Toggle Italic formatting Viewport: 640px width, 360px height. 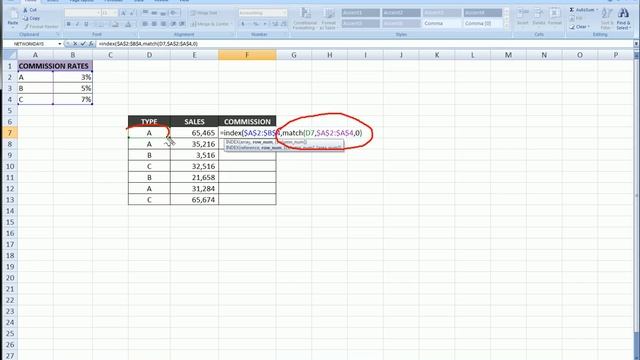77,24
